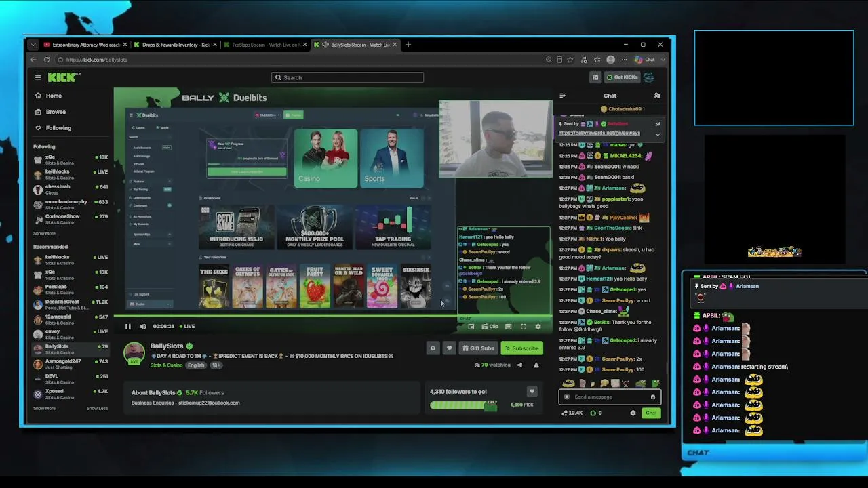The height and width of the screenshot is (488, 868).
Task: Open mini player popout
Action: point(471,327)
